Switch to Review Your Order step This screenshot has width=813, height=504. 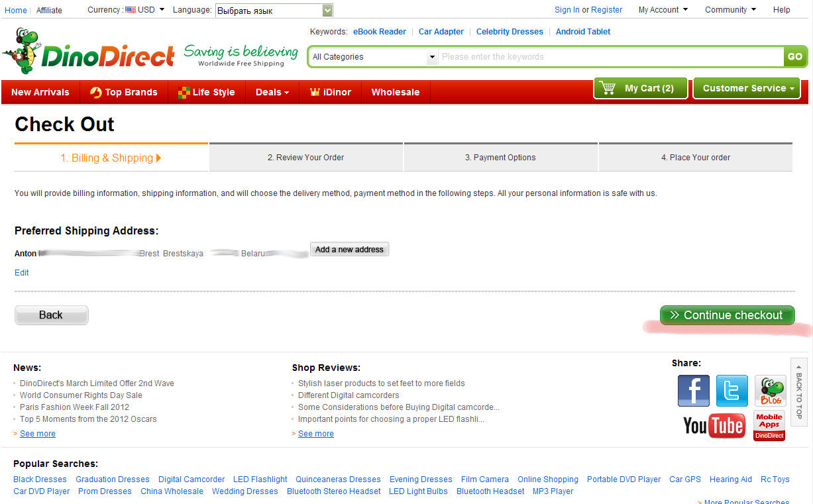point(305,158)
